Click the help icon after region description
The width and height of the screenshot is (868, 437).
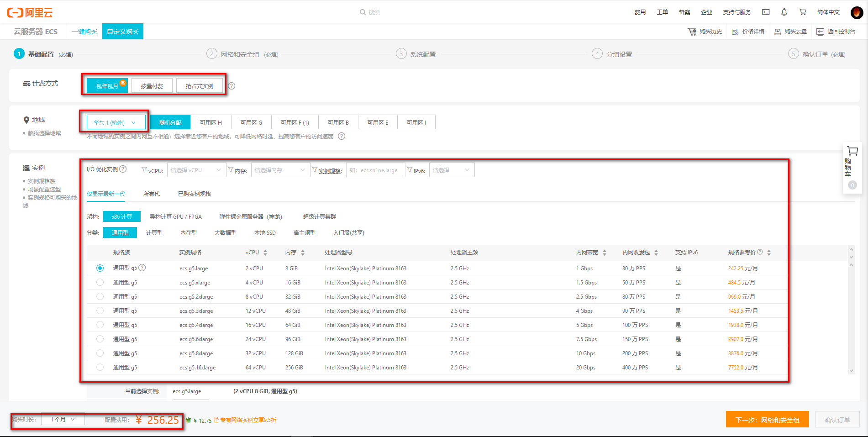pyautogui.click(x=342, y=136)
